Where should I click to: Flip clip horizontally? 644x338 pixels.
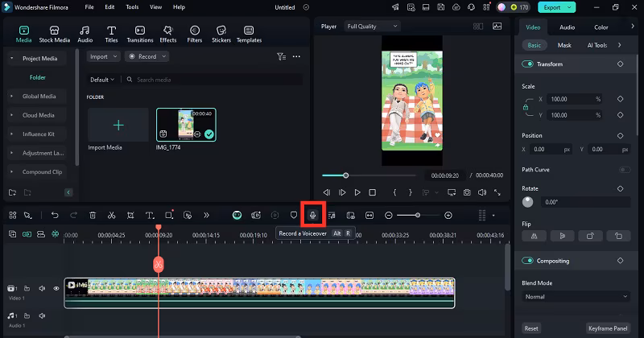tap(534, 236)
